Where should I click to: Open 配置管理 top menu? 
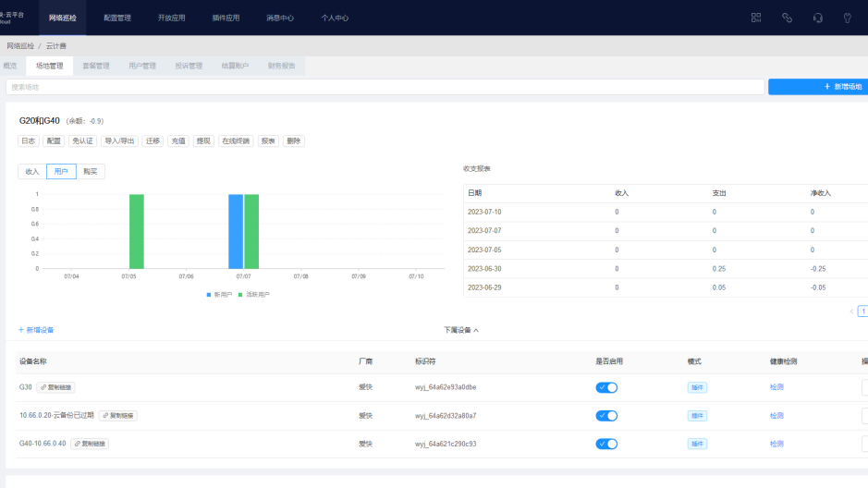[117, 18]
